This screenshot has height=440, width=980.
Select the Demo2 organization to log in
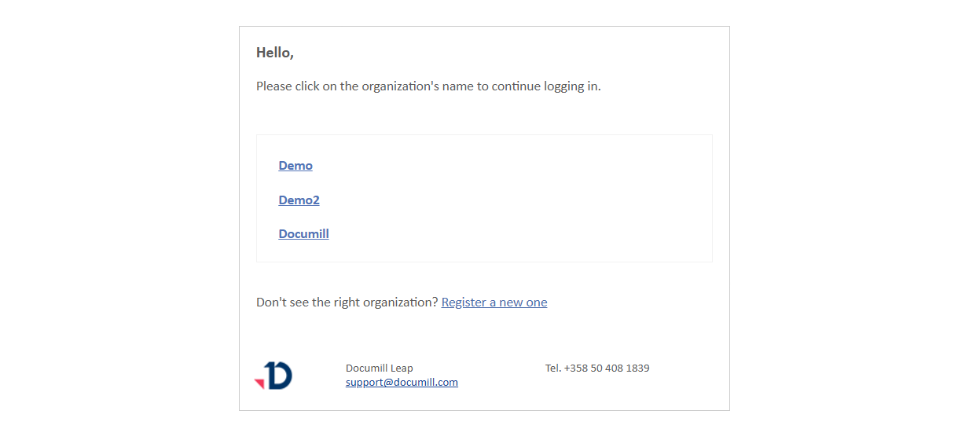[x=299, y=200]
